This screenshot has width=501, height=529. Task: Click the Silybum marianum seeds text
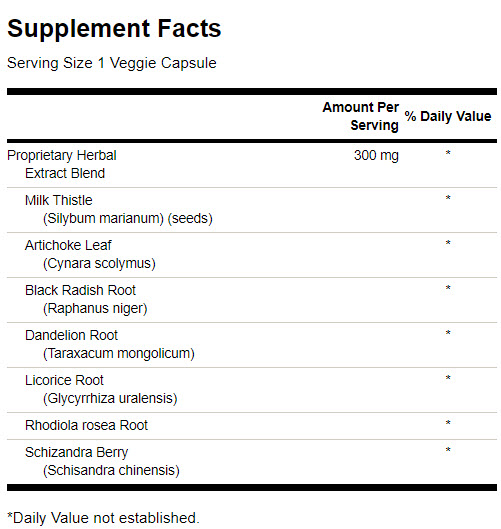[128, 219]
